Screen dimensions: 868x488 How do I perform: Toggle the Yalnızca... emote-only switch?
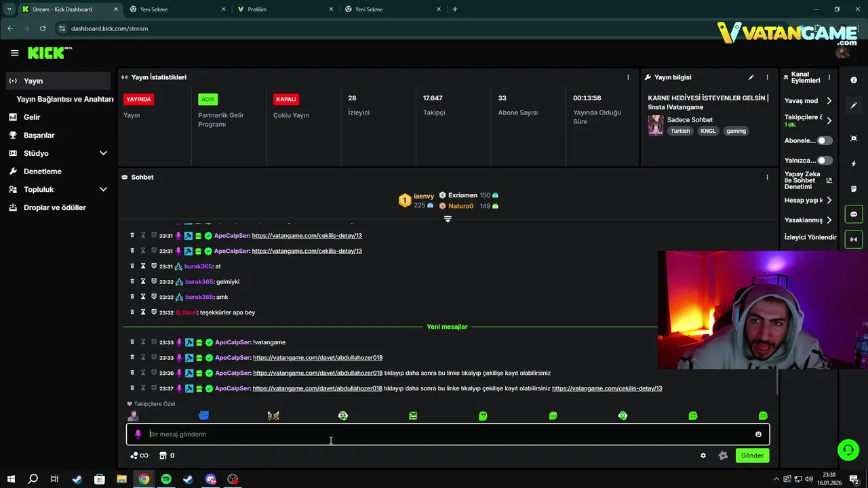pyautogui.click(x=825, y=161)
